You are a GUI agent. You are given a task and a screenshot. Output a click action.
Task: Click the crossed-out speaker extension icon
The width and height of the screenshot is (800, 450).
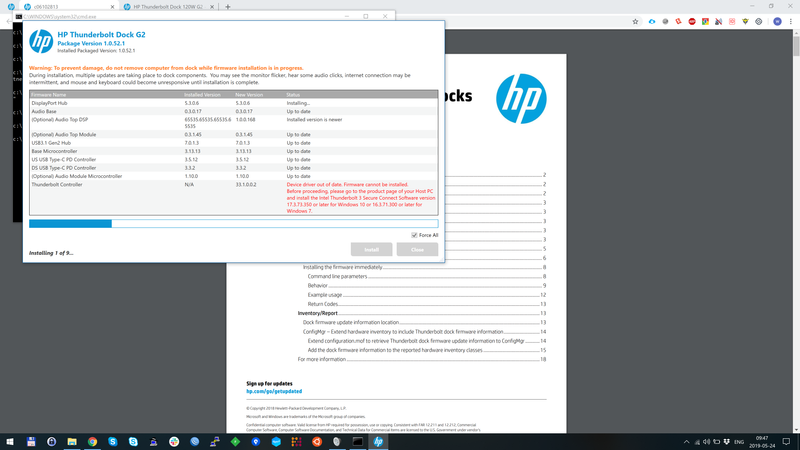718,21
